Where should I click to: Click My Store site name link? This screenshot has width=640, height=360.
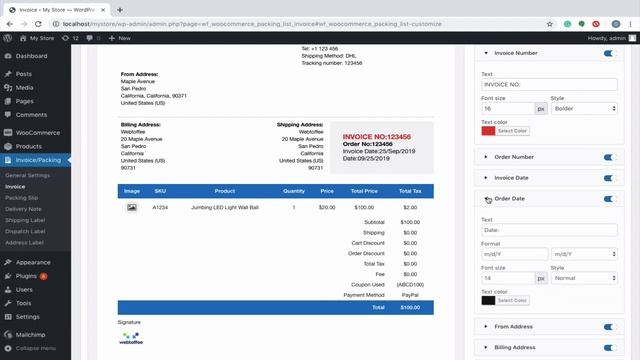42,38
